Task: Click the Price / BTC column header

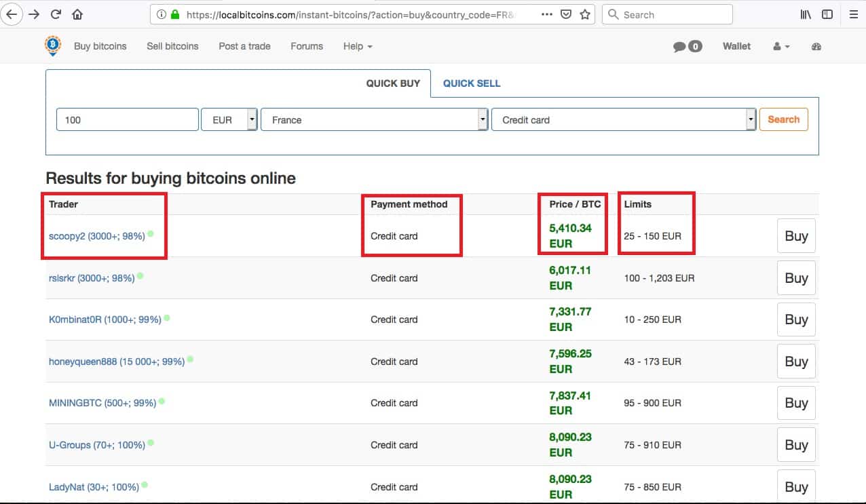Action: point(575,204)
